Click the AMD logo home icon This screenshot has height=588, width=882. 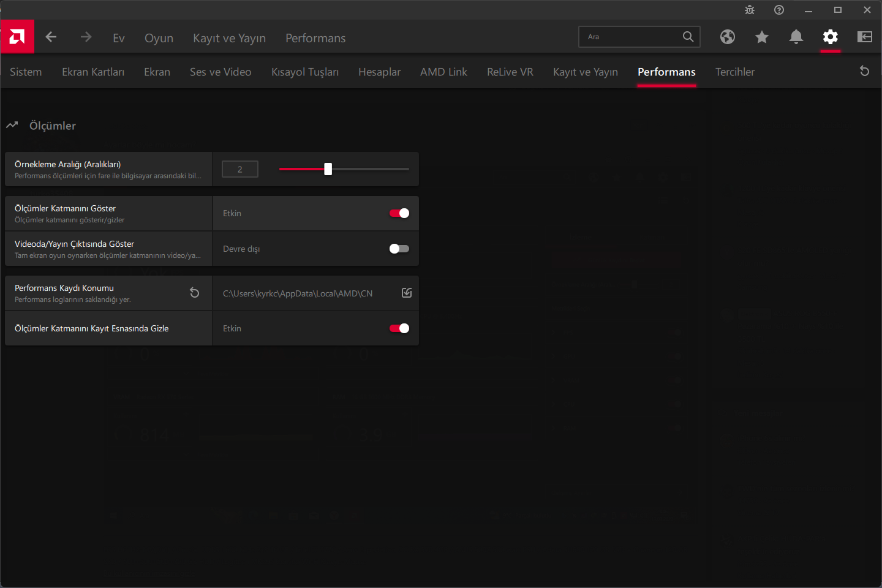point(17,37)
